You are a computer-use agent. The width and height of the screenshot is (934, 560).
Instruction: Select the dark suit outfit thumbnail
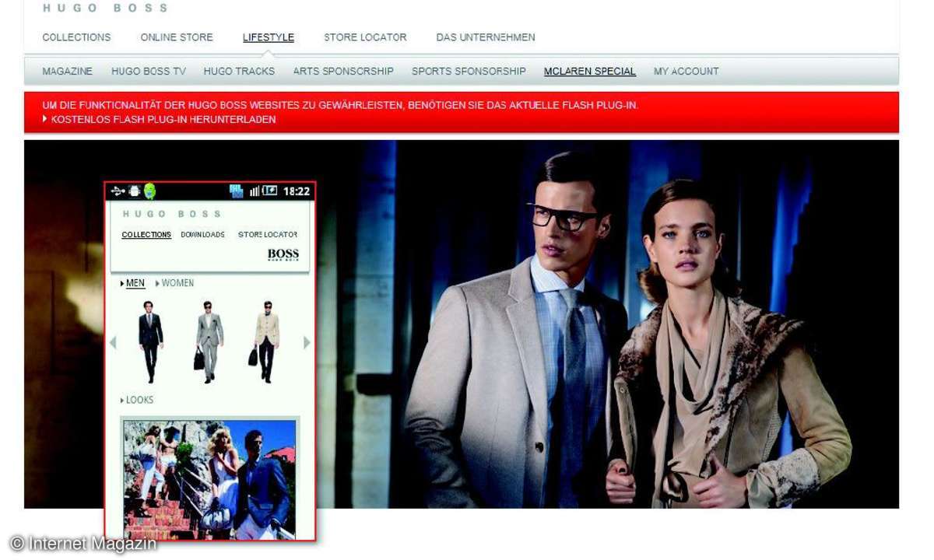point(150,341)
